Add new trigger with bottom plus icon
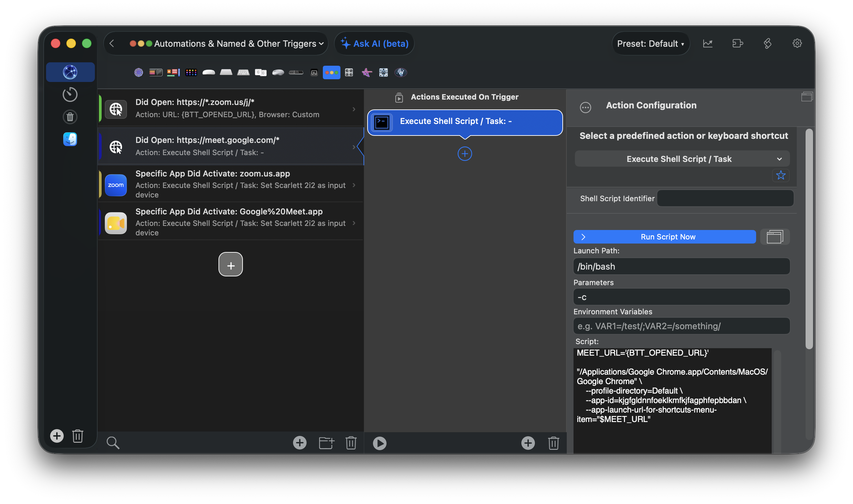The width and height of the screenshot is (853, 504). coord(299,443)
